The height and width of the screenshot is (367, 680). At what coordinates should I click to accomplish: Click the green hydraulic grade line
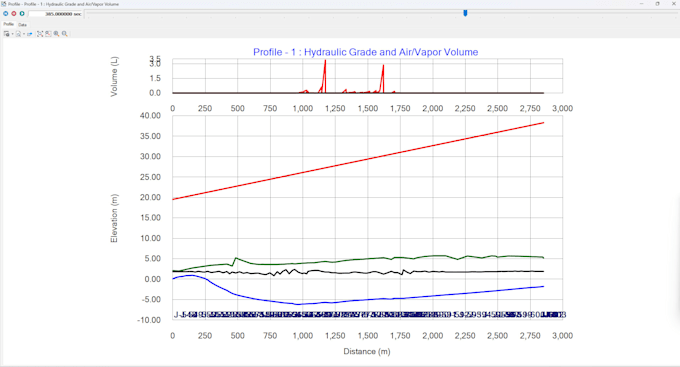pos(358,259)
